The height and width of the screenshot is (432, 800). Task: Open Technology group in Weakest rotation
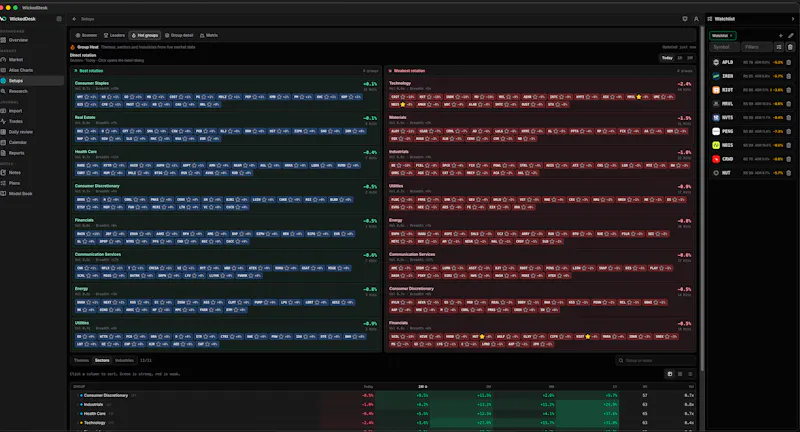click(x=399, y=83)
